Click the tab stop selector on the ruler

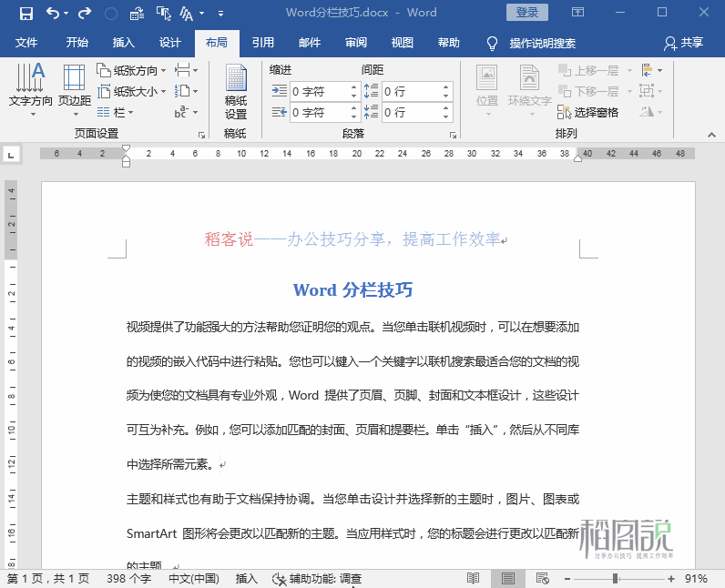pyautogui.click(x=11, y=154)
